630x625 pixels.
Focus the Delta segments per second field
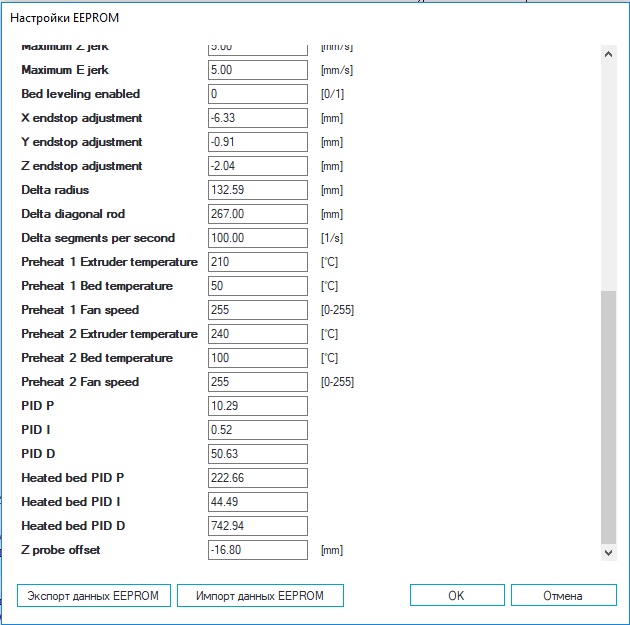(258, 238)
